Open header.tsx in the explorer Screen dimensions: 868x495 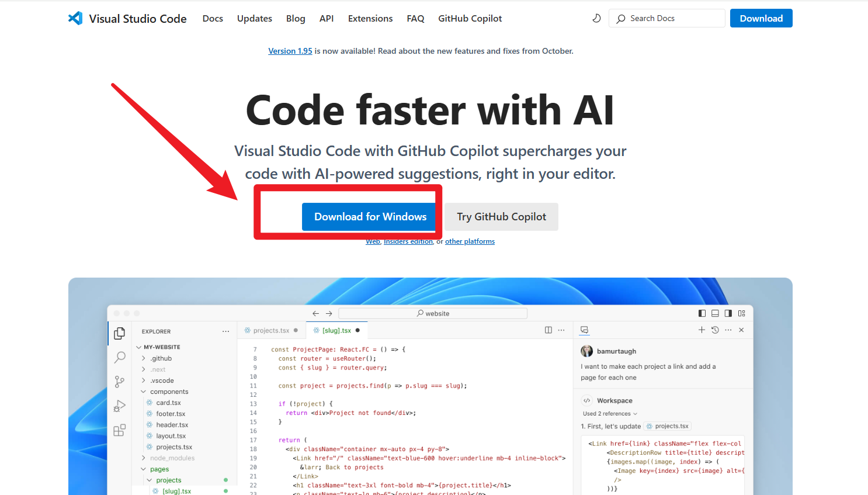click(172, 425)
